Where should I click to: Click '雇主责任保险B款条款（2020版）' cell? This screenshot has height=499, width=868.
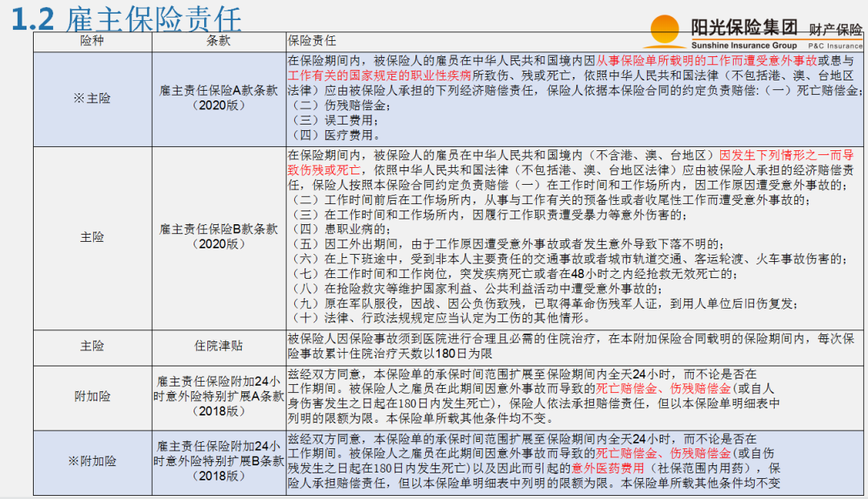pos(219,237)
